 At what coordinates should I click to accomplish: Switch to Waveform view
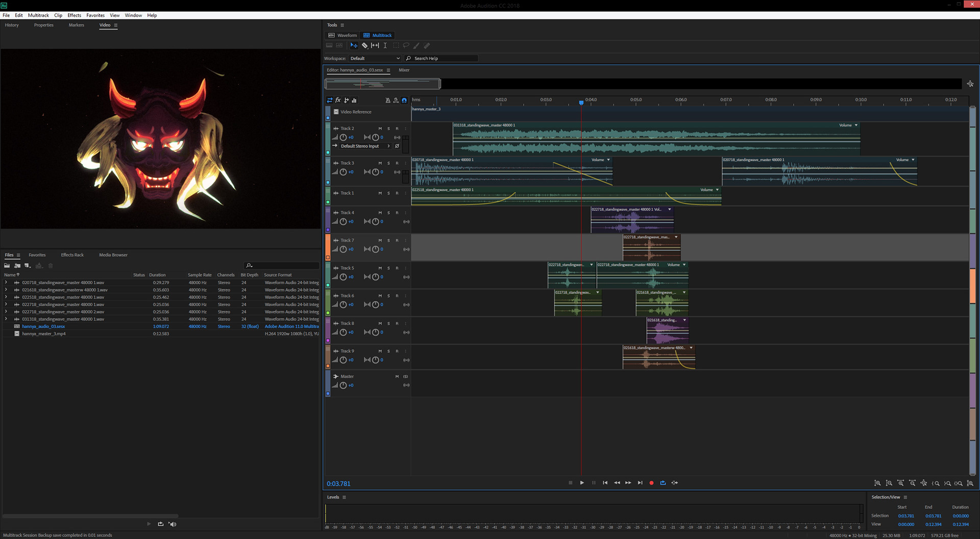(342, 35)
